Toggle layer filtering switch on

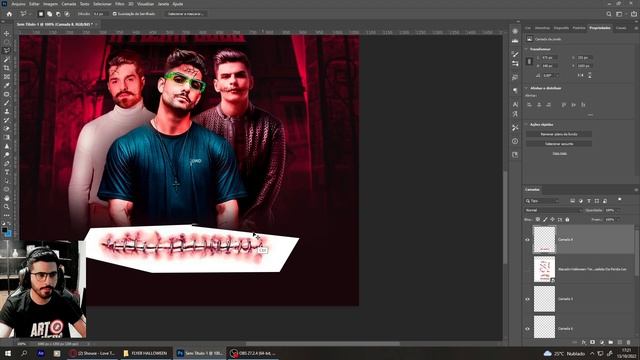[x=620, y=200]
